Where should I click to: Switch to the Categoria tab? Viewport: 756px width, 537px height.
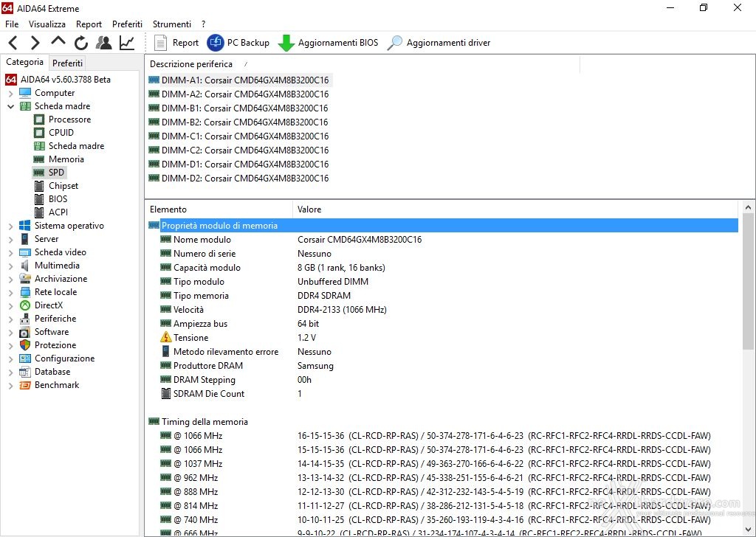[24, 62]
